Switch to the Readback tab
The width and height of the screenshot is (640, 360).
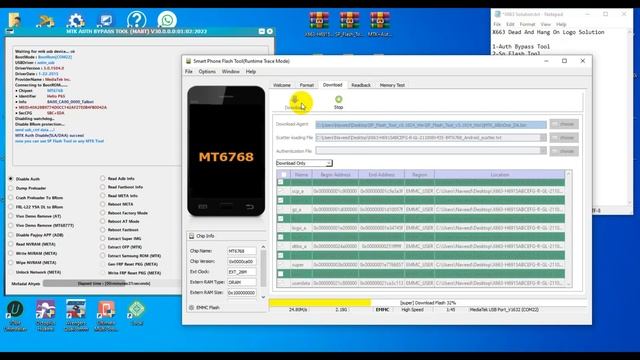tap(361, 85)
